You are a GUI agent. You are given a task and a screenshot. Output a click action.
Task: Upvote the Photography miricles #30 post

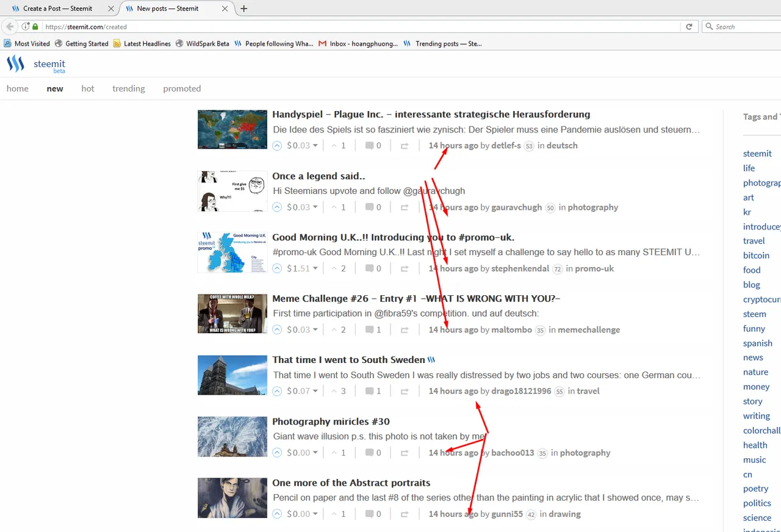click(277, 453)
